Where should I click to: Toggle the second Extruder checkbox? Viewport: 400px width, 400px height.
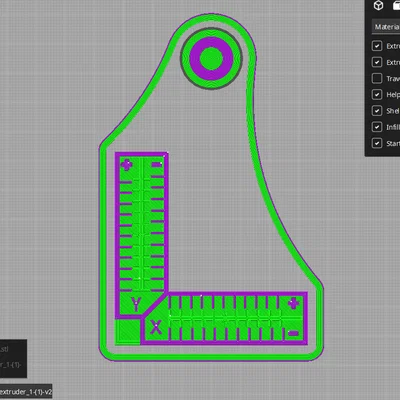(377, 62)
